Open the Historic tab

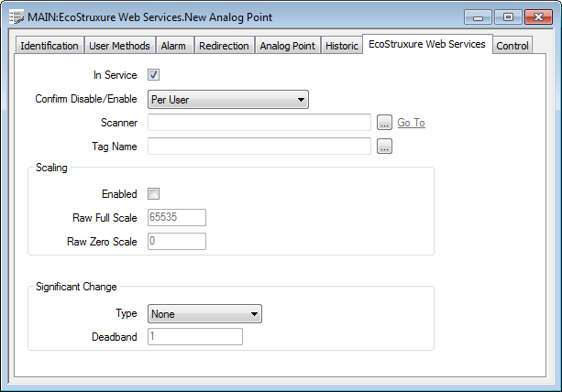click(341, 46)
